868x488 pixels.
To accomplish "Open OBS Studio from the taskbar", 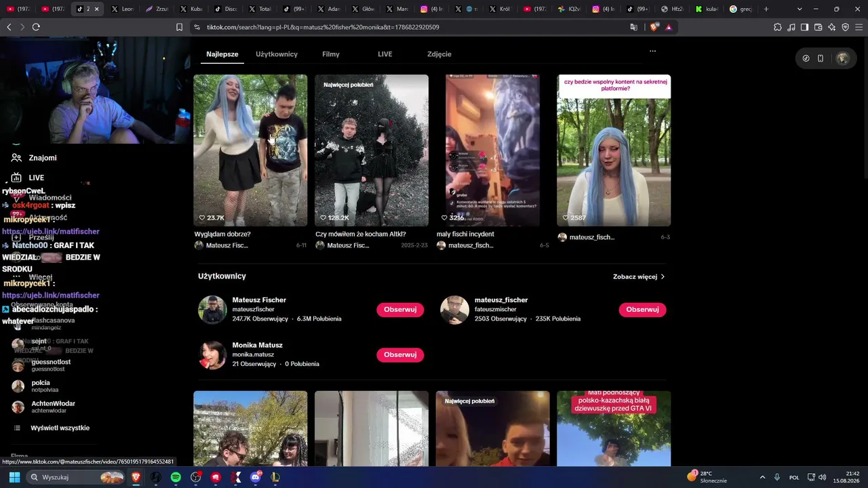I will pos(196,477).
